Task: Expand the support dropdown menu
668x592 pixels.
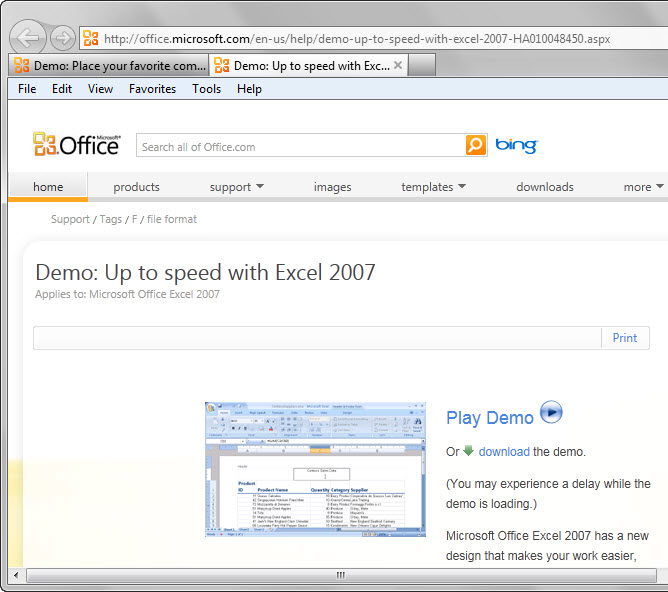Action: 236,187
